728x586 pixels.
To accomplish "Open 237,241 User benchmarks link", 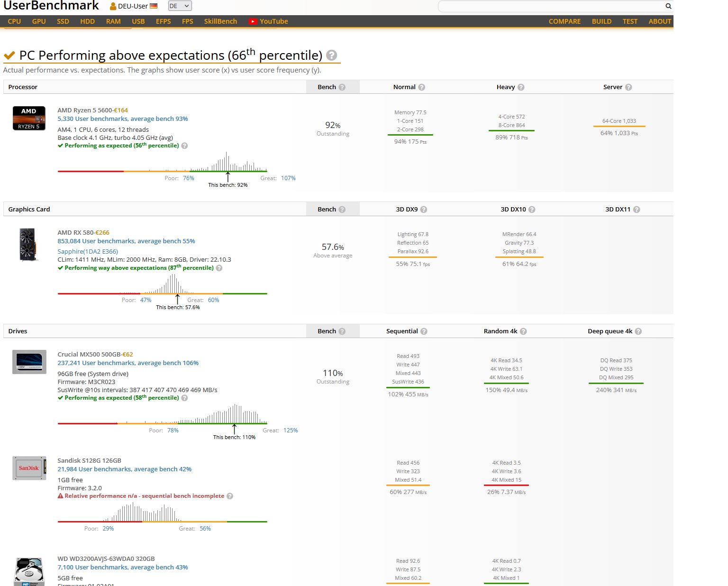I will click(128, 363).
